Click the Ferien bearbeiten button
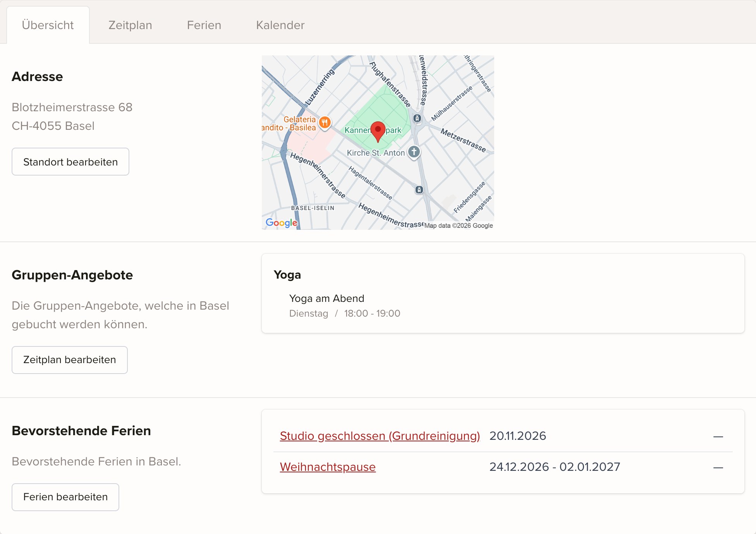The width and height of the screenshot is (756, 534). (65, 497)
